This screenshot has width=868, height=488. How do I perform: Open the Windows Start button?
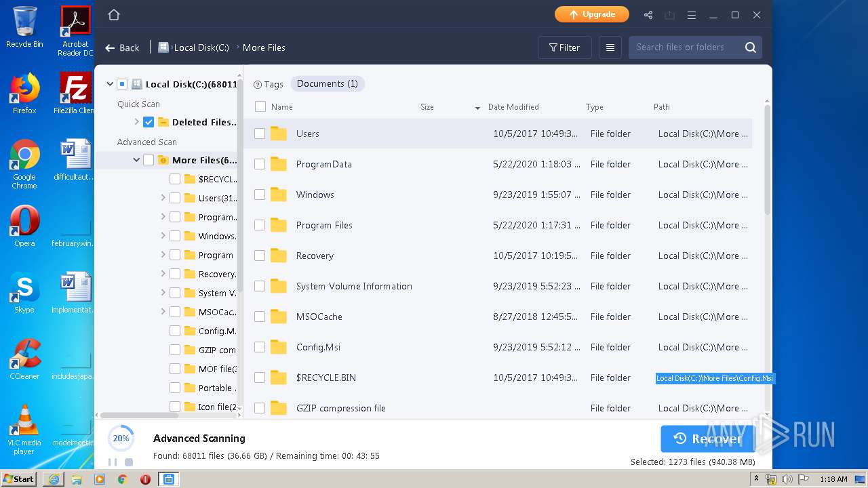(x=18, y=479)
